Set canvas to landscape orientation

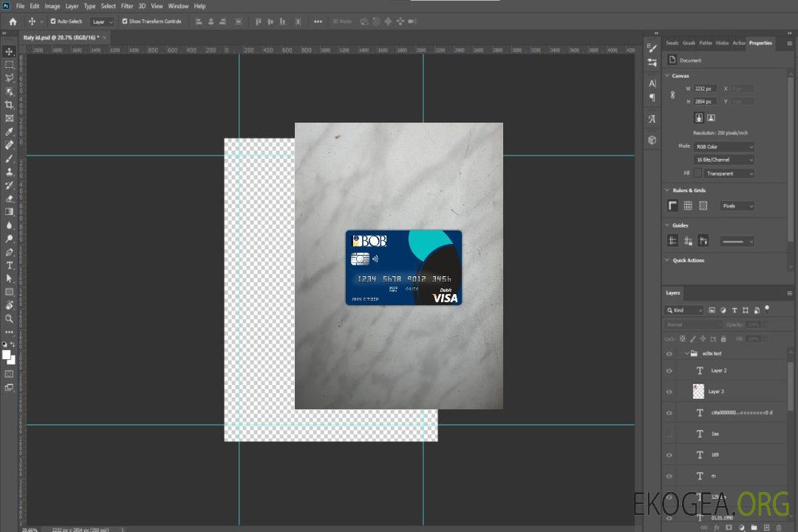711,117
